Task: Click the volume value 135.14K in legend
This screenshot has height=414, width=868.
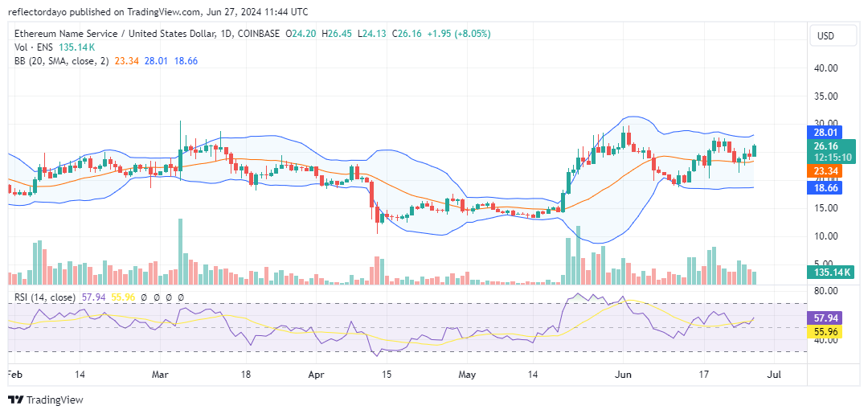Action: (76, 47)
